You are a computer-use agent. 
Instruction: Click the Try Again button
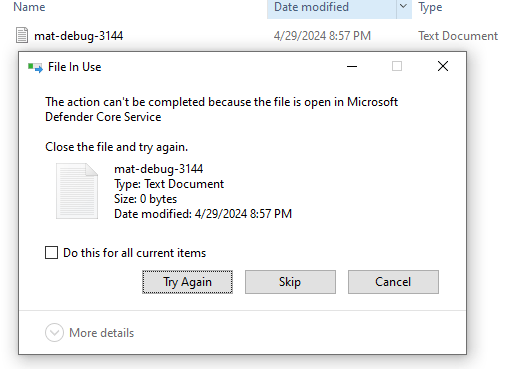click(x=187, y=282)
